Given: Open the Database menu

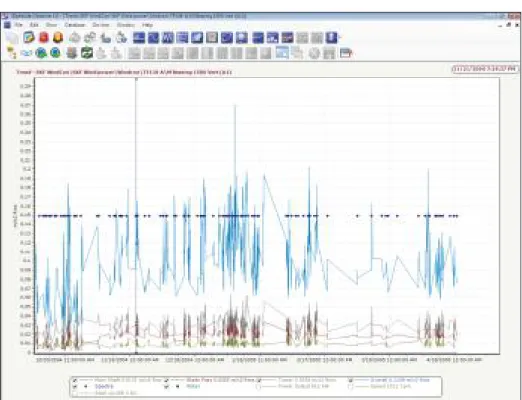Looking at the screenshot, I should (75, 25).
